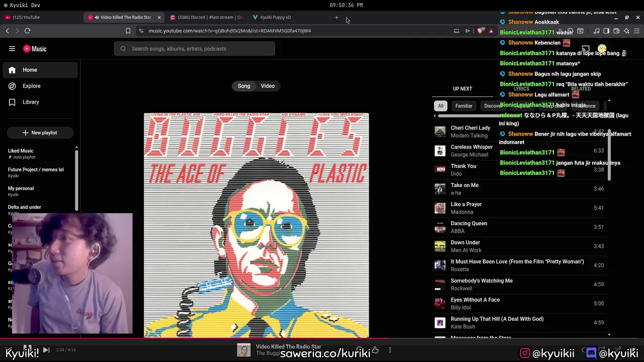Create a New playlist
The image size is (644, 362).
[40, 133]
